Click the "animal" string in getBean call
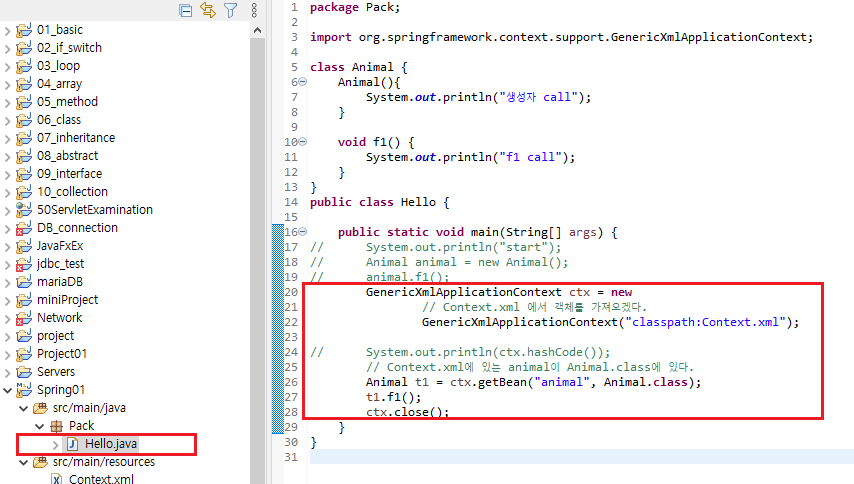The image size is (854, 484). 562,382
